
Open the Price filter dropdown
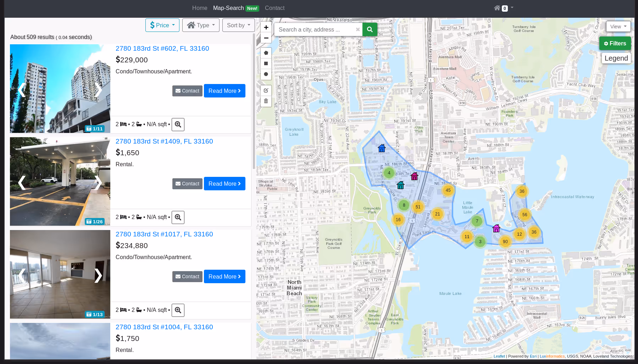(162, 25)
